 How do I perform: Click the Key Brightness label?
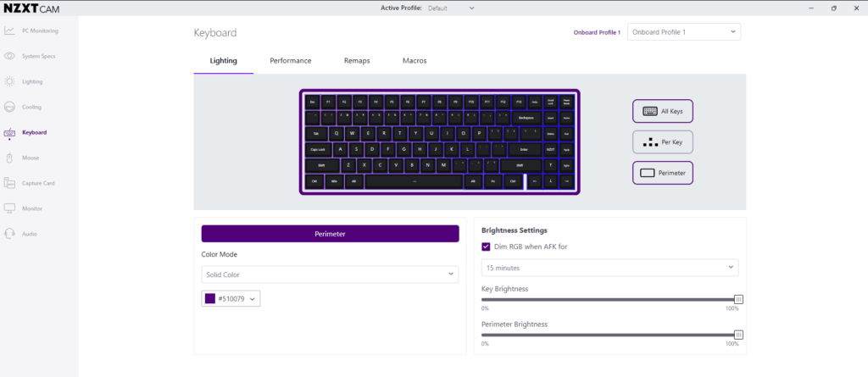pyautogui.click(x=505, y=289)
